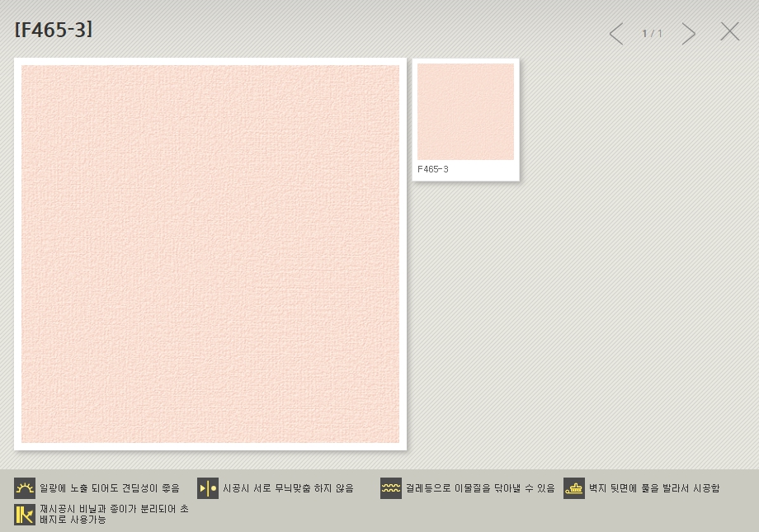The image size is (759, 532).
Task: Click the [F465-3] title heading
Action: pos(54,30)
